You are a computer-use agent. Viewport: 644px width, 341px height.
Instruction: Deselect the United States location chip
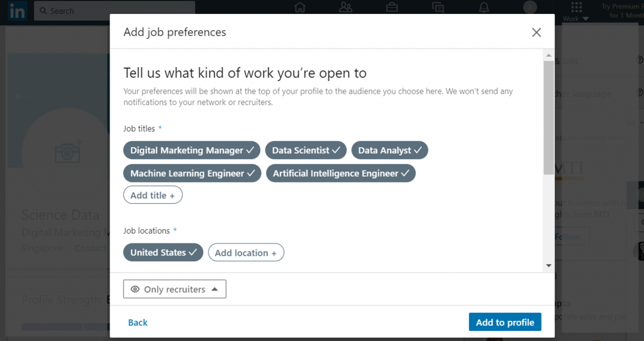pos(163,252)
